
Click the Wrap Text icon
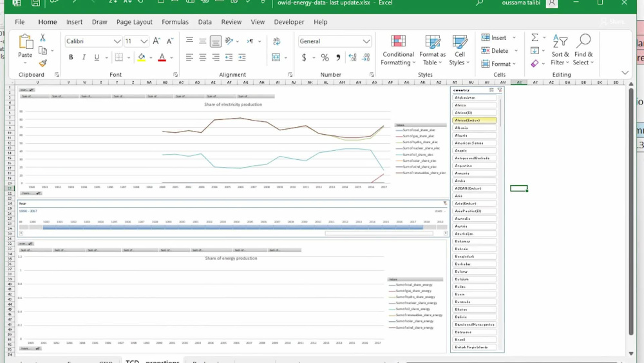pyautogui.click(x=276, y=41)
